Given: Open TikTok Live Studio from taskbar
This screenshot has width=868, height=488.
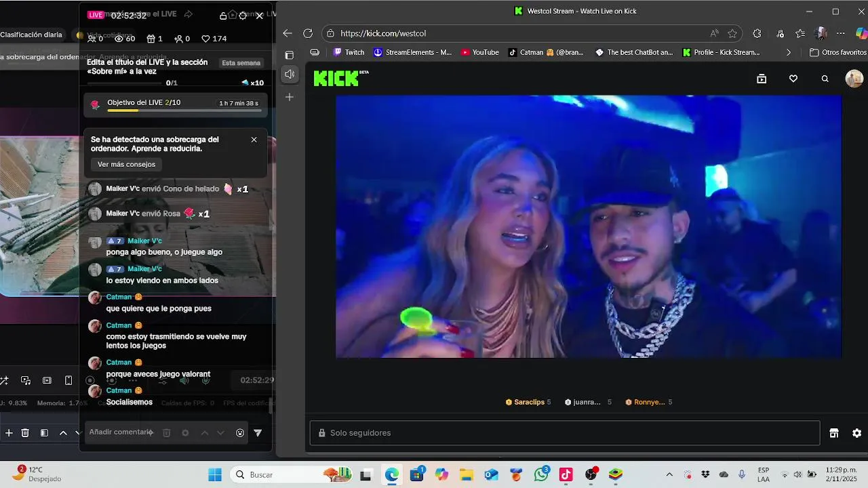Looking at the screenshot, I should click(566, 474).
